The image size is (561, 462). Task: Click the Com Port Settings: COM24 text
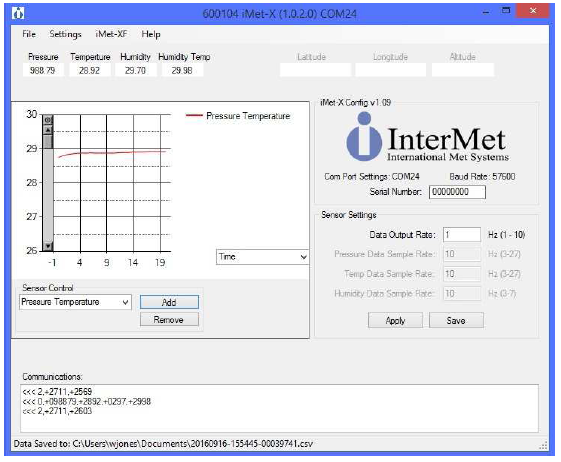(x=372, y=177)
